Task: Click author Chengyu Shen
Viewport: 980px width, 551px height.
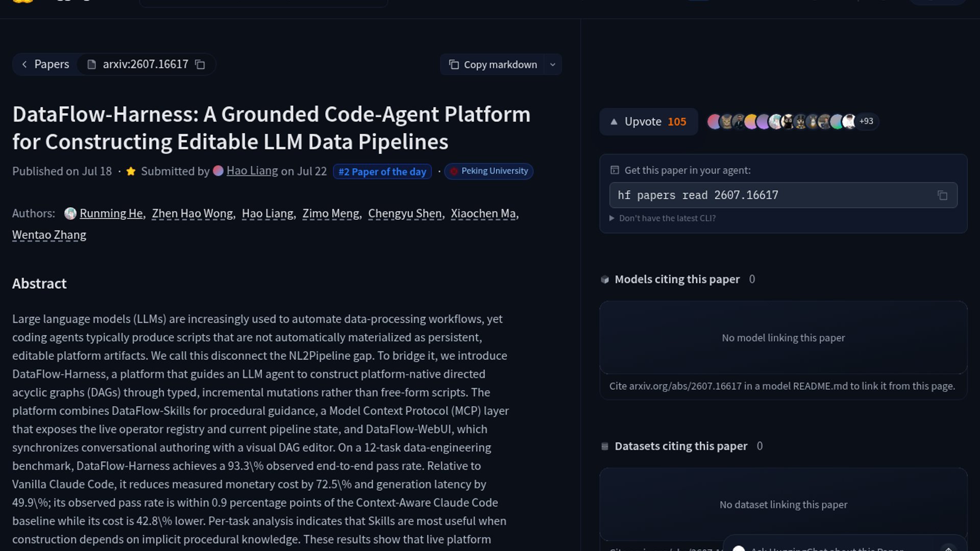Action: [405, 213]
